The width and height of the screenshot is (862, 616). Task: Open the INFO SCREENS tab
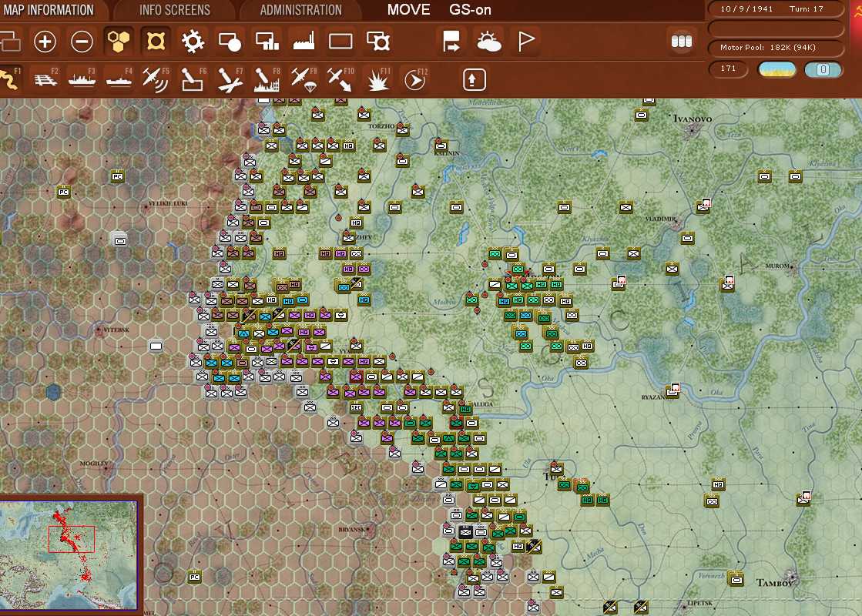pyautogui.click(x=174, y=10)
